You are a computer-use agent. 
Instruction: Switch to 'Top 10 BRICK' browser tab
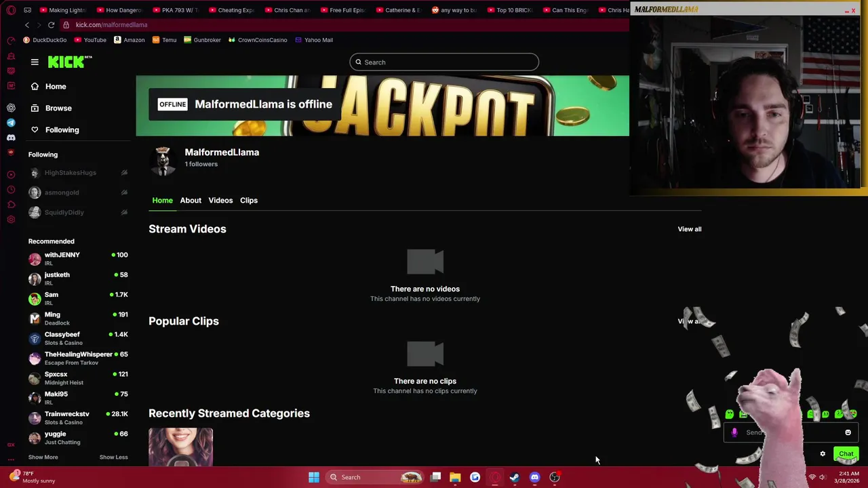(x=510, y=10)
